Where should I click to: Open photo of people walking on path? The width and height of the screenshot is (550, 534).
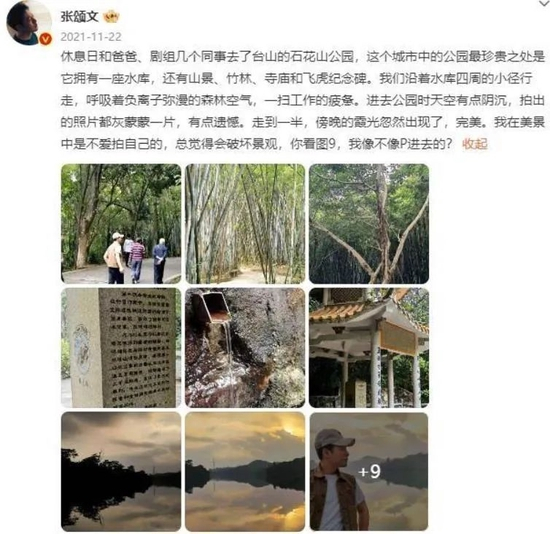pyautogui.click(x=121, y=224)
